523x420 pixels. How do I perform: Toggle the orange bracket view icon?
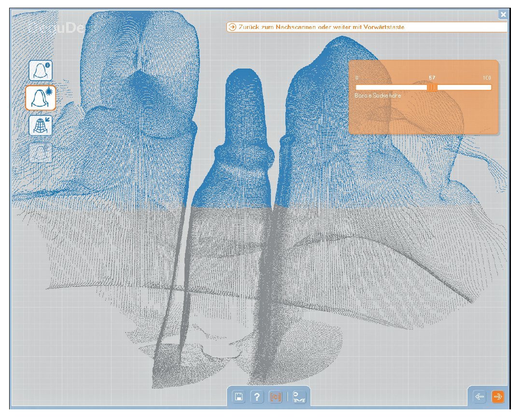[x=275, y=397]
